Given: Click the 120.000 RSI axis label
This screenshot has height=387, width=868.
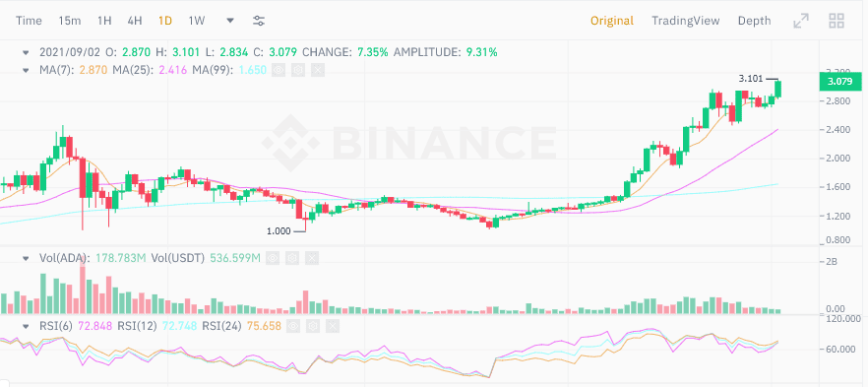Looking at the screenshot, I should [x=843, y=318].
